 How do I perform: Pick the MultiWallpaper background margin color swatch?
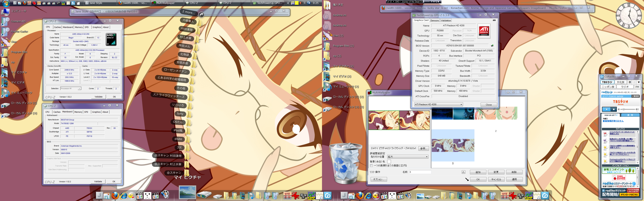click(389, 161)
